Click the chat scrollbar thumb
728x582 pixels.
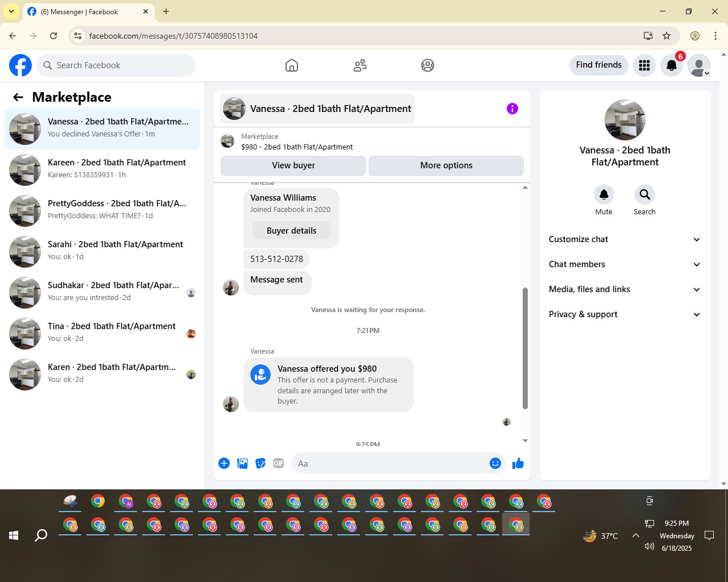point(525,348)
